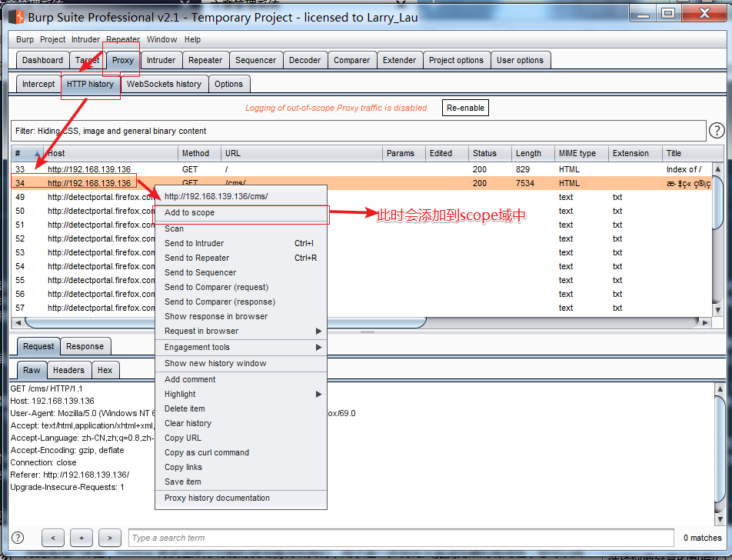
Task: Choose Show new history window
Action: point(241,363)
